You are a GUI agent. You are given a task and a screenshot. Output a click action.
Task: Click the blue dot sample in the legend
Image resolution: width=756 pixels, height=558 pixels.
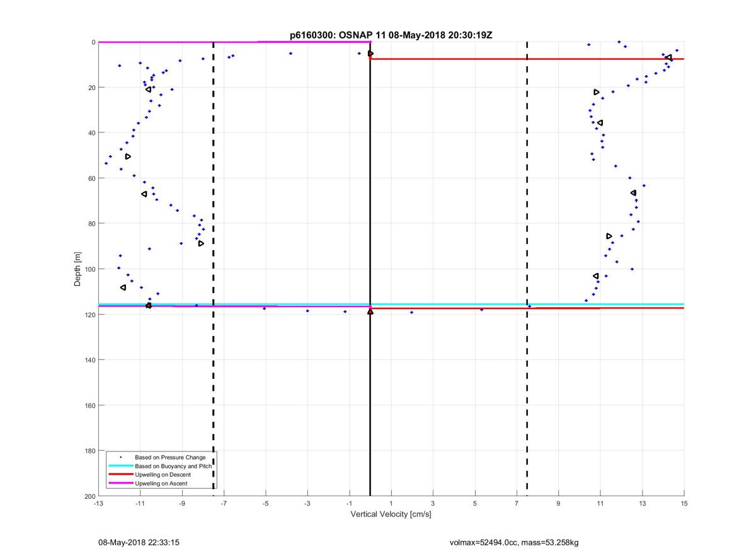click(120, 457)
